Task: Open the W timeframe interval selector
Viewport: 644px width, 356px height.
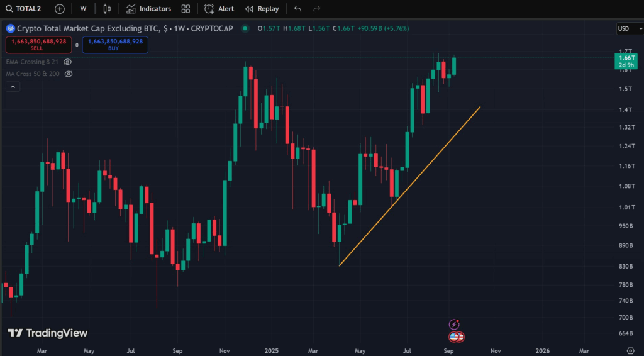Action: click(84, 9)
